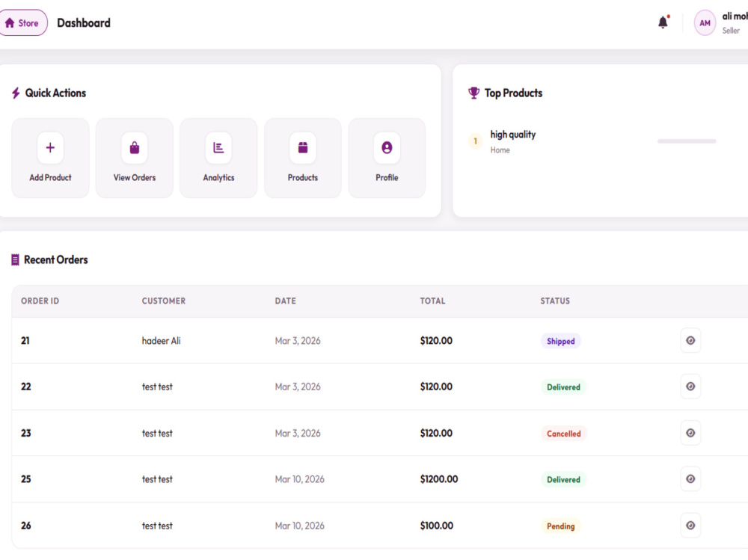
Task: Click the CUSTOMER column header
Action: [164, 301]
